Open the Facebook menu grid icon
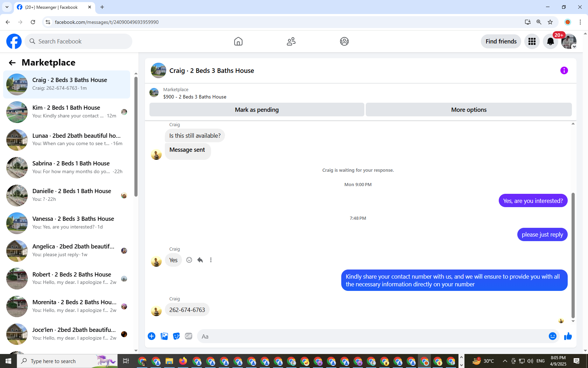588x368 pixels. click(x=532, y=41)
